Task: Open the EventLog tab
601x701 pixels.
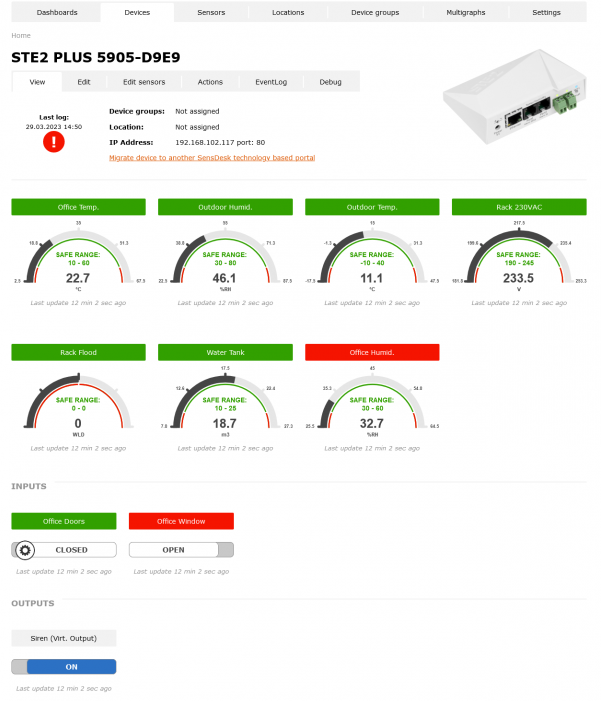Action: [x=271, y=82]
